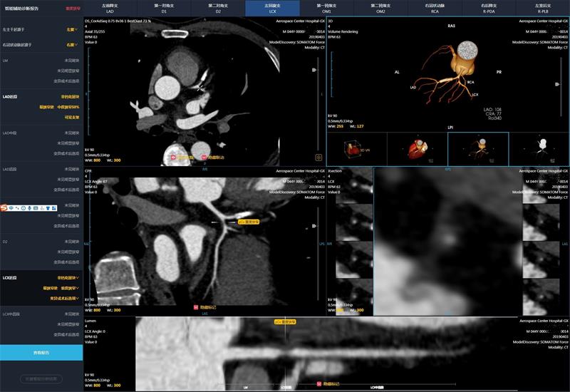Switch to the R-PLB vessel tab
570x392 pixels.
point(543,8)
